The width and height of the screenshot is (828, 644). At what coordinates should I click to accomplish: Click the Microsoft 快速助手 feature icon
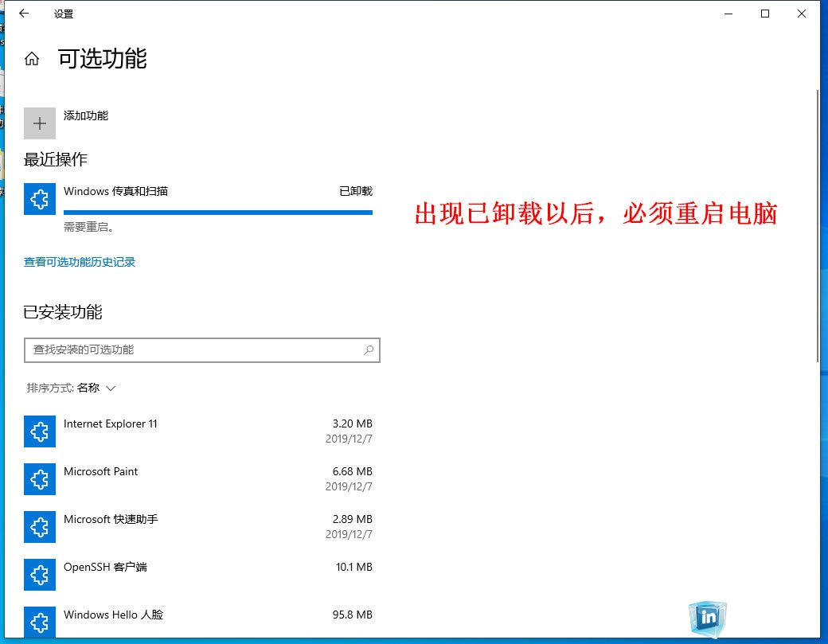click(x=40, y=527)
